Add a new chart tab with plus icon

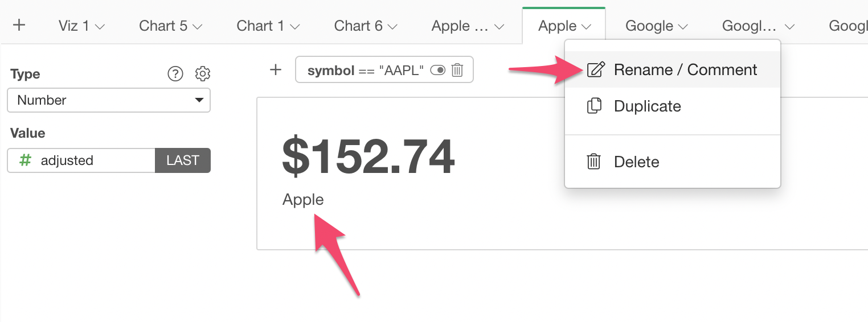pos(19,26)
